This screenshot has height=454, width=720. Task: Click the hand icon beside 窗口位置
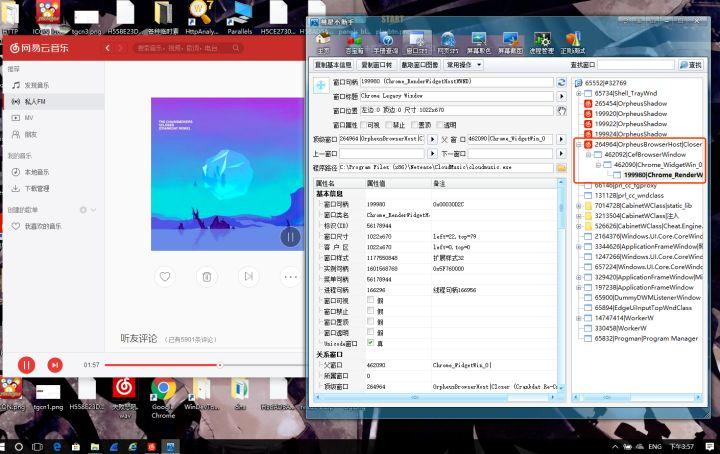(x=561, y=111)
